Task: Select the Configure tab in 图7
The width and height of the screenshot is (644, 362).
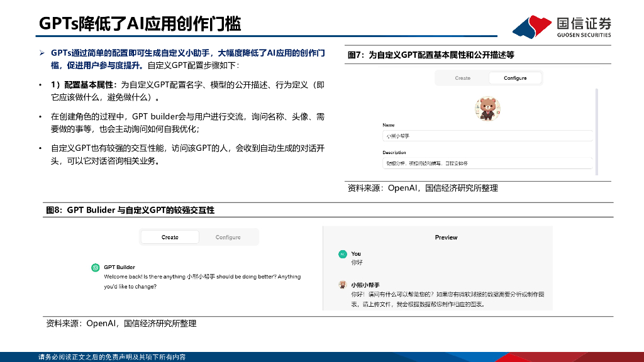Action: [516, 78]
